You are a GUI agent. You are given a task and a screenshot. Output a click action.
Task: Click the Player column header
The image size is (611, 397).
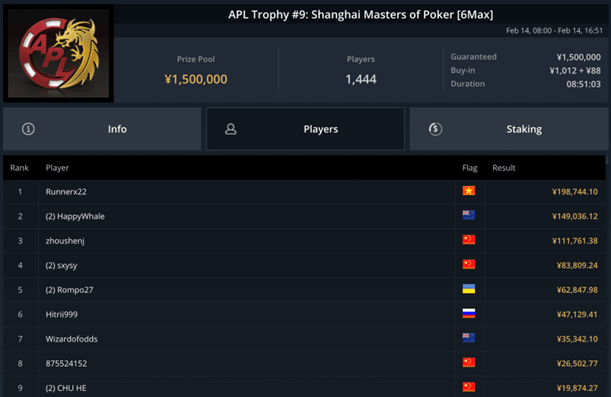[57, 168]
